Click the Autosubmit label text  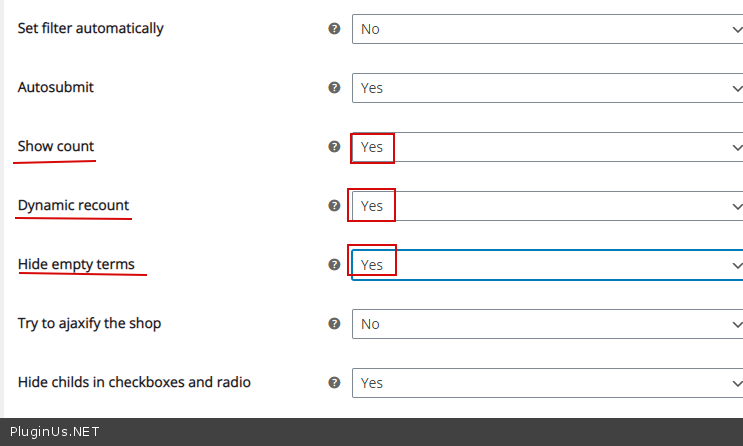[x=56, y=88]
